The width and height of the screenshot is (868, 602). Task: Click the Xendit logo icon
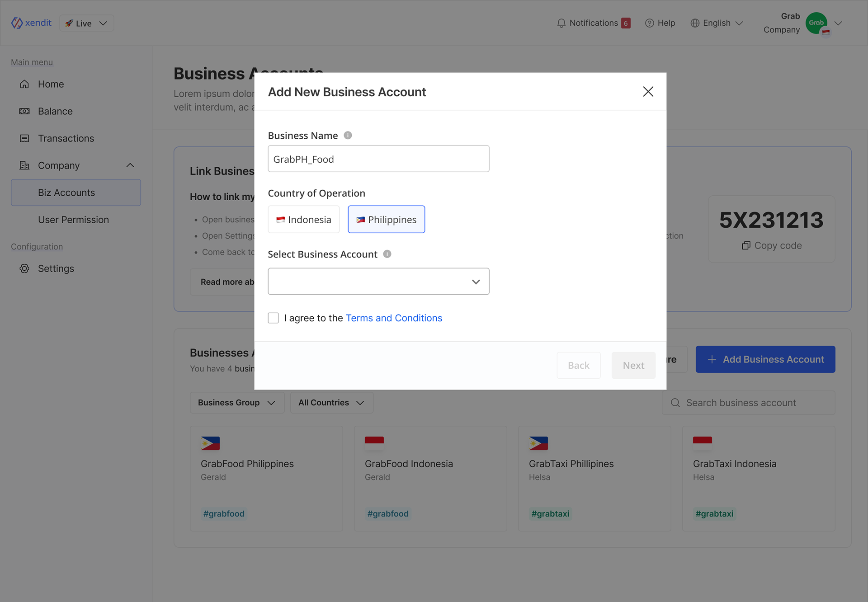point(17,23)
